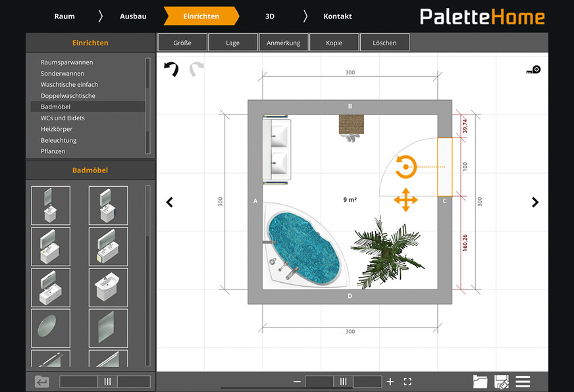Click the canvas zoom slider handle
Viewport: 574px width, 392px height.
[343, 381]
